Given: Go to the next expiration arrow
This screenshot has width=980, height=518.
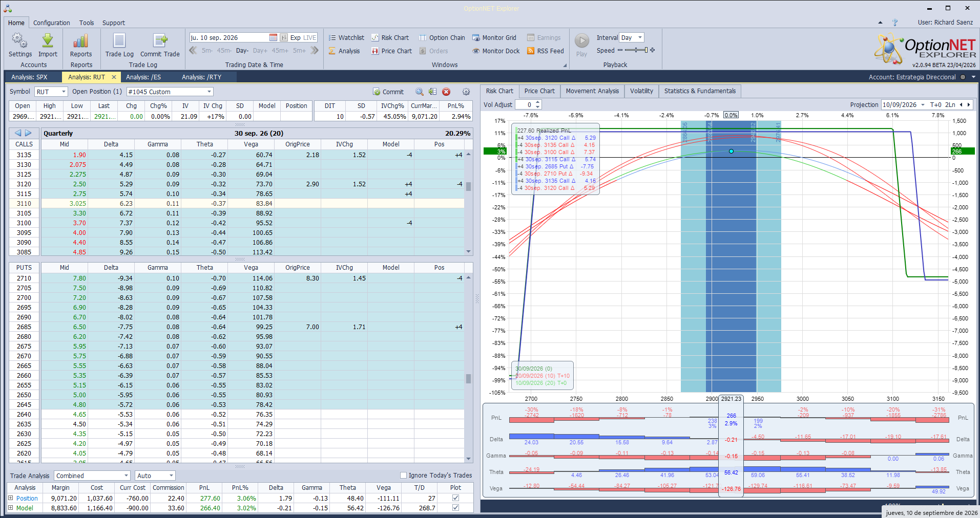Looking at the screenshot, I should pos(28,133).
